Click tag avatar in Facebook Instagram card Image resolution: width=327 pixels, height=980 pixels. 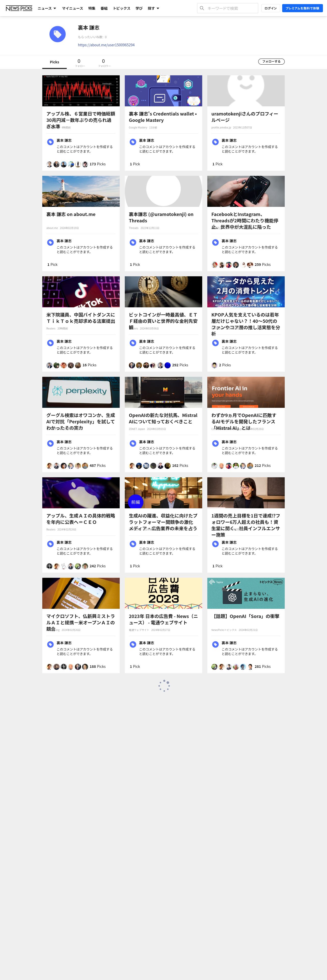215,242
